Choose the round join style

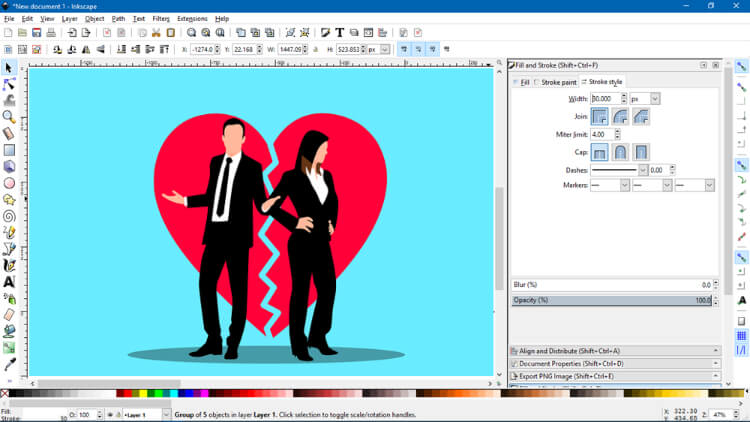620,117
